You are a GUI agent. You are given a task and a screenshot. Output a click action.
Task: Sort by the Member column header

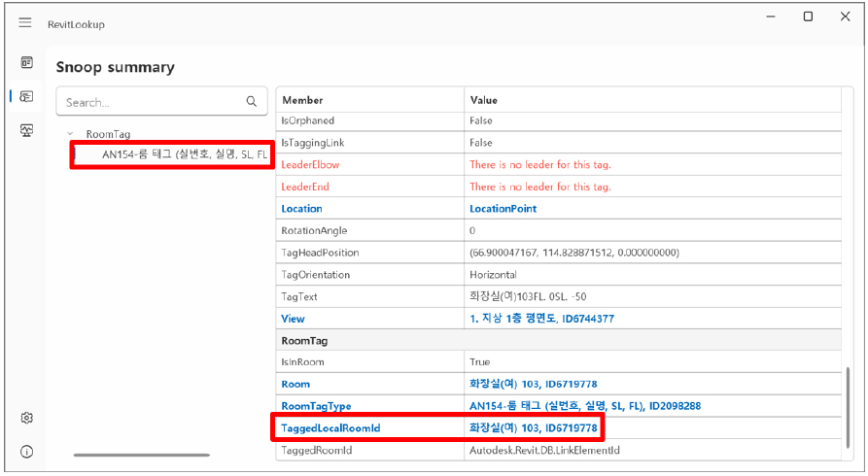302,100
